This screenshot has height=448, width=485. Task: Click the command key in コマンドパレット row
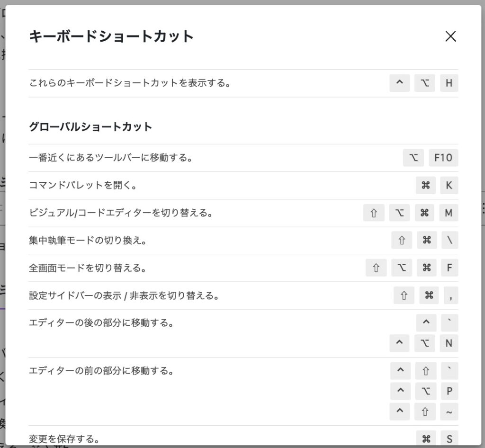425,185
